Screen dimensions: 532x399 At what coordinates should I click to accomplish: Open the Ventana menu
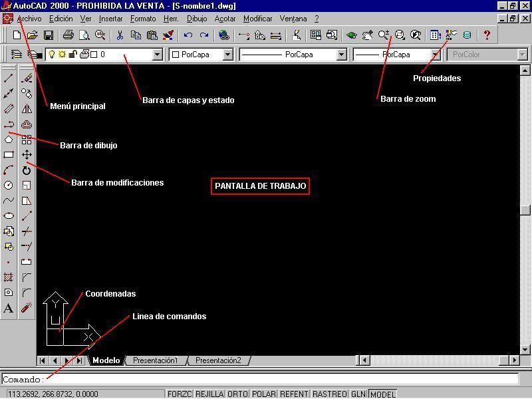tap(293, 19)
